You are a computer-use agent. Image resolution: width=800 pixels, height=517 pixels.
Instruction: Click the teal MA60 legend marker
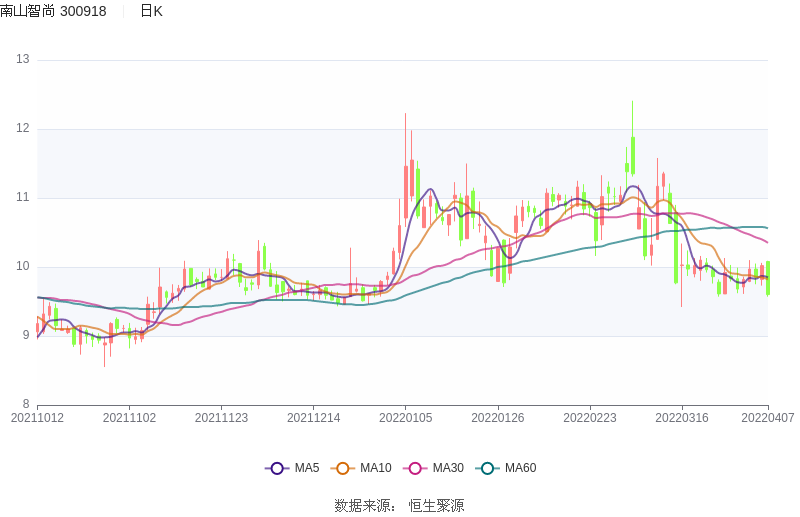coord(488,468)
